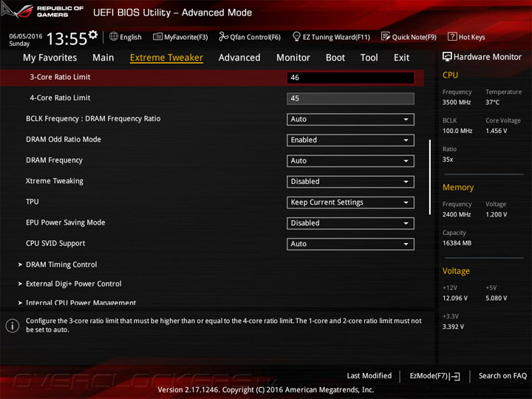
Task: Click the Memory capacity 16384 MB value
Action: click(x=457, y=243)
